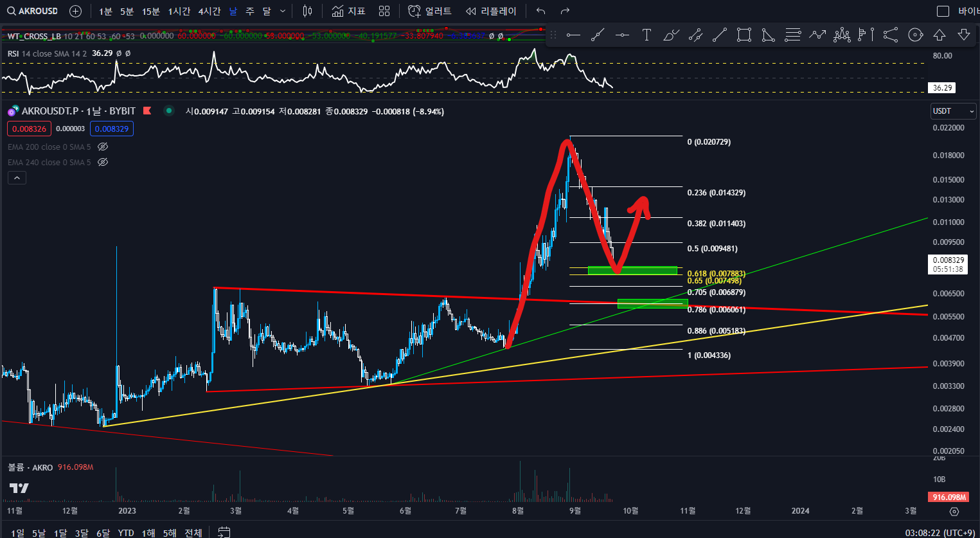
Task: Click the blue buy price 0.008329
Action: pos(112,129)
